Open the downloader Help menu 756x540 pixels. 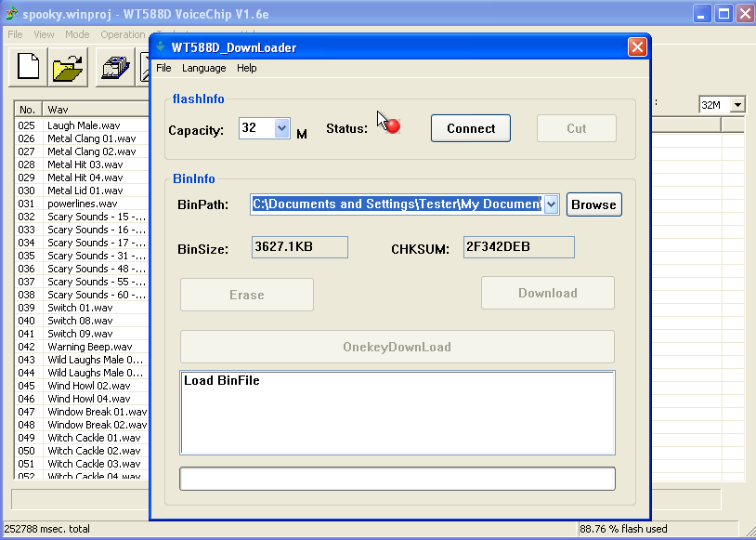point(246,68)
